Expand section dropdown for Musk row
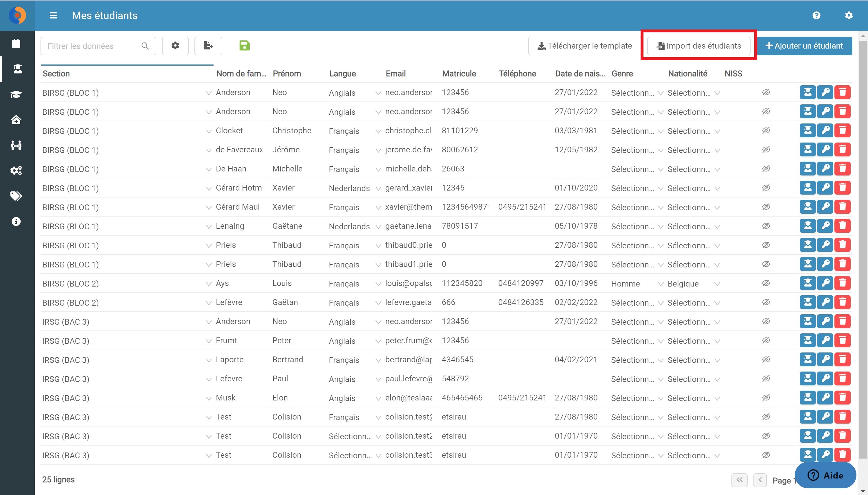The height and width of the screenshot is (495, 868). 209,398
